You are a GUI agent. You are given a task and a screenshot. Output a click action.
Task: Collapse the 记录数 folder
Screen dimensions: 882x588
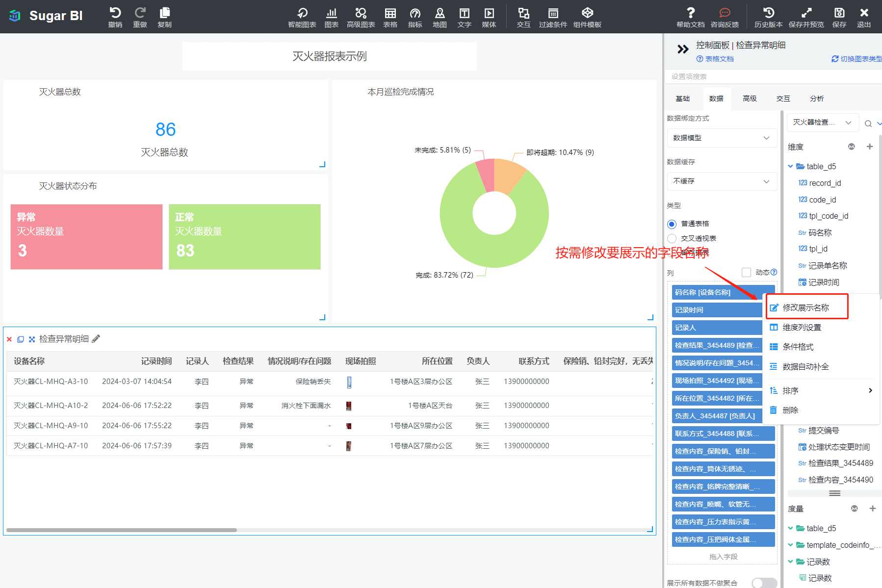coord(790,562)
